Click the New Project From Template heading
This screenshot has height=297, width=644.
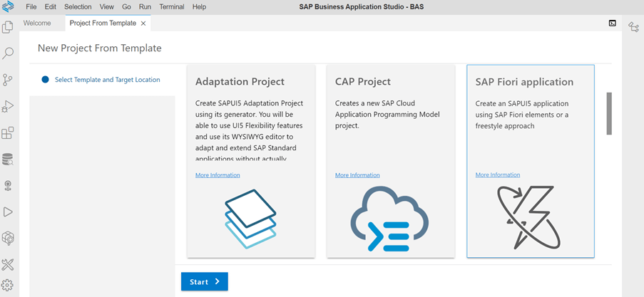100,48
